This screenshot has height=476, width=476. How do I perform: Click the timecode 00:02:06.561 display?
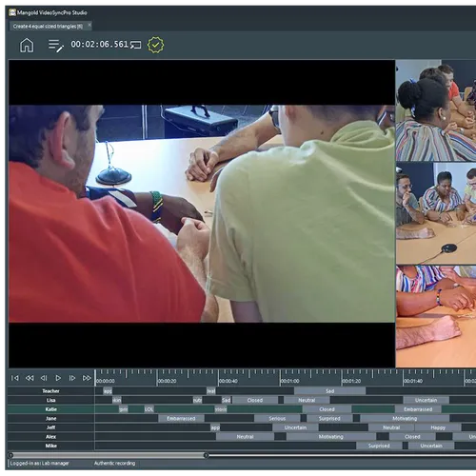[x=99, y=44]
